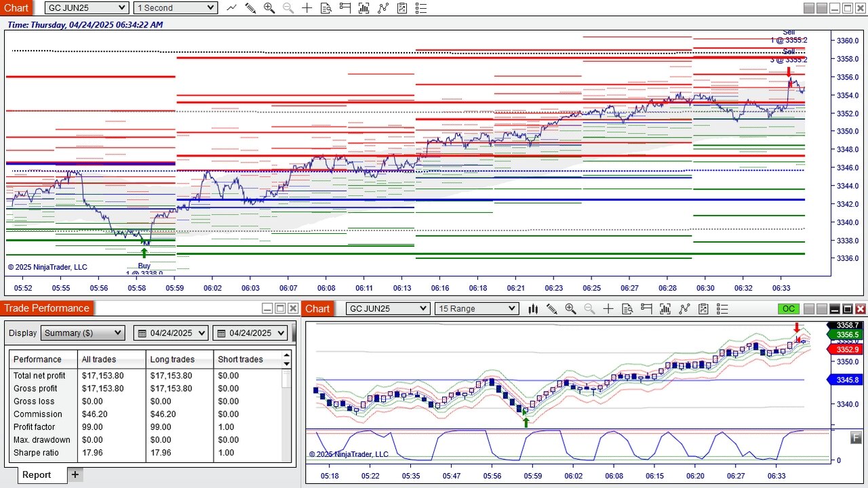Open GC JUN25 instrument dropdown in 15 Range chart
This screenshot has height=488, width=868.
(388, 309)
